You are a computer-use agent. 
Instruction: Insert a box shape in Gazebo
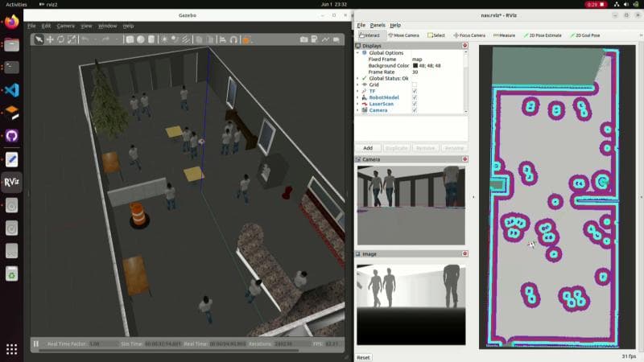130,39
